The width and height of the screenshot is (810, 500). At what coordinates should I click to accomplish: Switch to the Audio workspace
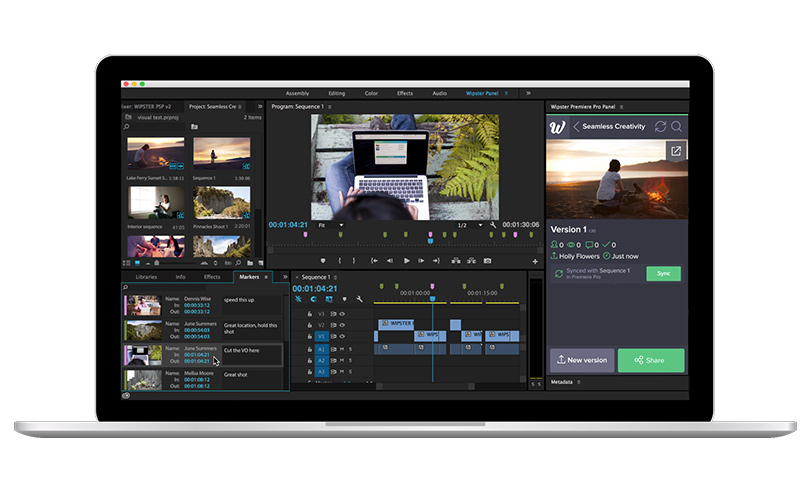tap(439, 93)
